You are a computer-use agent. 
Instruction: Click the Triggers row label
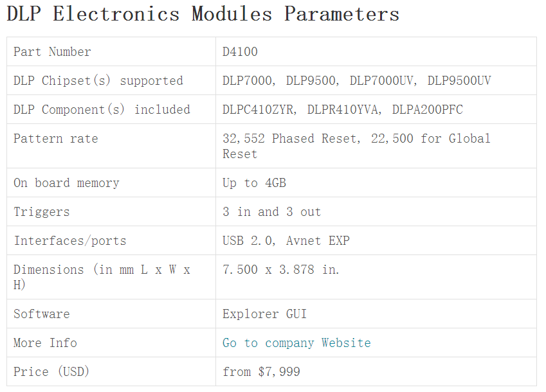[x=42, y=212]
